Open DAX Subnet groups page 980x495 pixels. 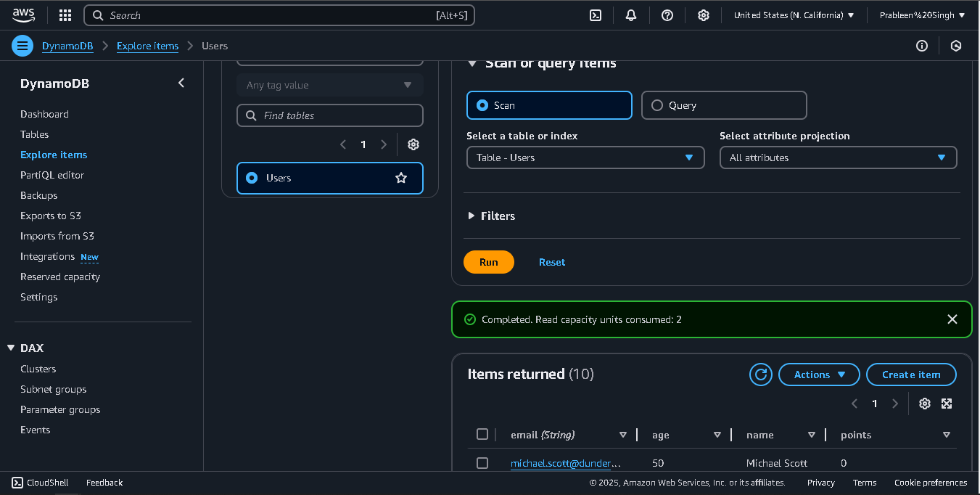(53, 389)
